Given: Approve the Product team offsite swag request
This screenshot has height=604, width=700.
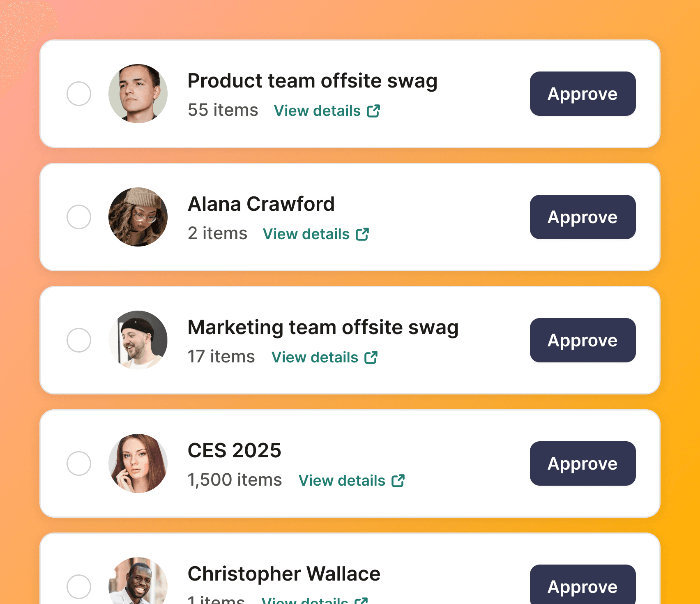Looking at the screenshot, I should point(583,94).
